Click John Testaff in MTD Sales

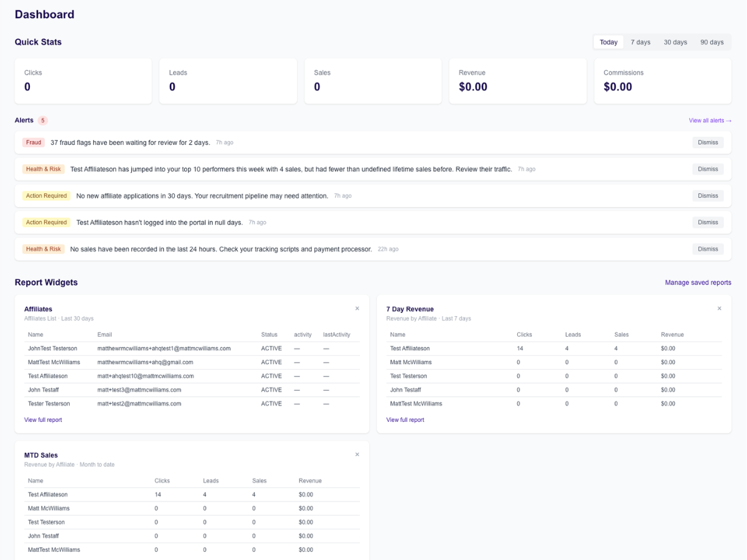pyautogui.click(x=44, y=536)
